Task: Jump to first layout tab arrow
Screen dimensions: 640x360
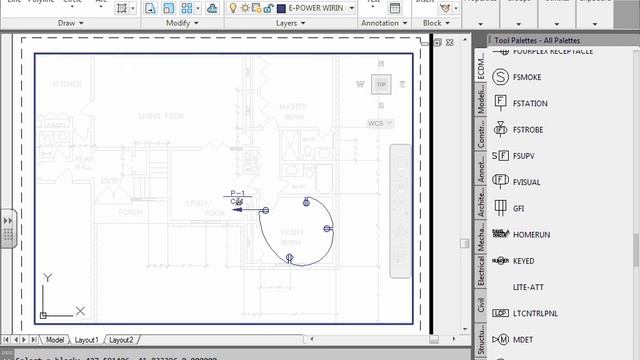Action: (6, 340)
